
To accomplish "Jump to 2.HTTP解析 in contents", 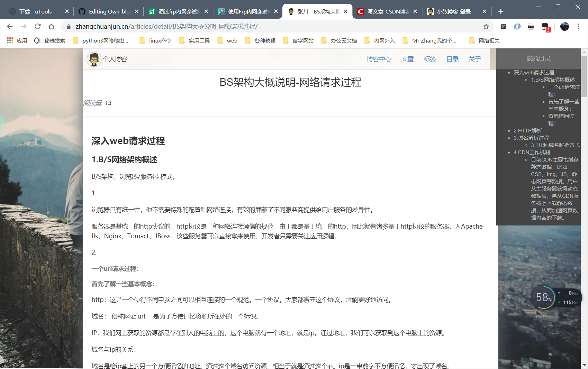I will 527,131.
